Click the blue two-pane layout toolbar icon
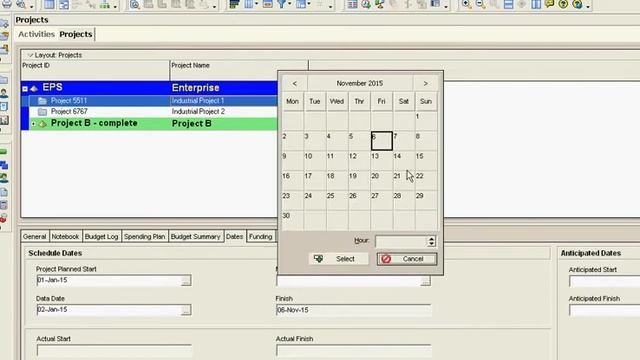Image resolution: width=640 pixels, height=360 pixels. click(536, 4)
